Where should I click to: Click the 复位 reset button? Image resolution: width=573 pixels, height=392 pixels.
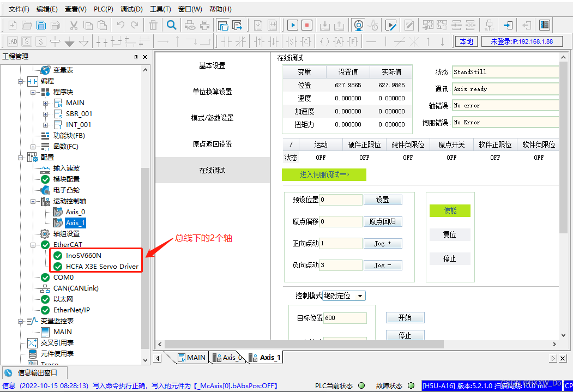(450, 234)
